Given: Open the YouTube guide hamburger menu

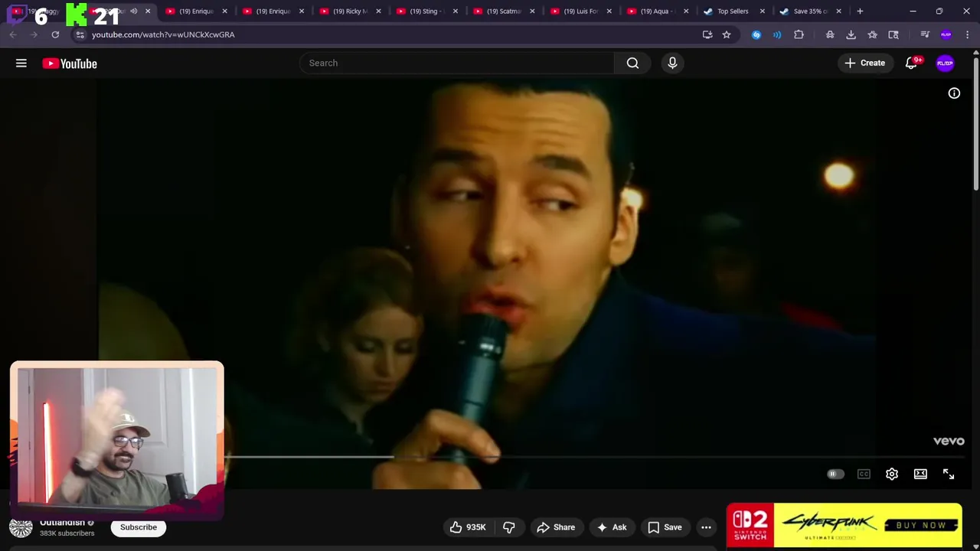Looking at the screenshot, I should tap(21, 64).
